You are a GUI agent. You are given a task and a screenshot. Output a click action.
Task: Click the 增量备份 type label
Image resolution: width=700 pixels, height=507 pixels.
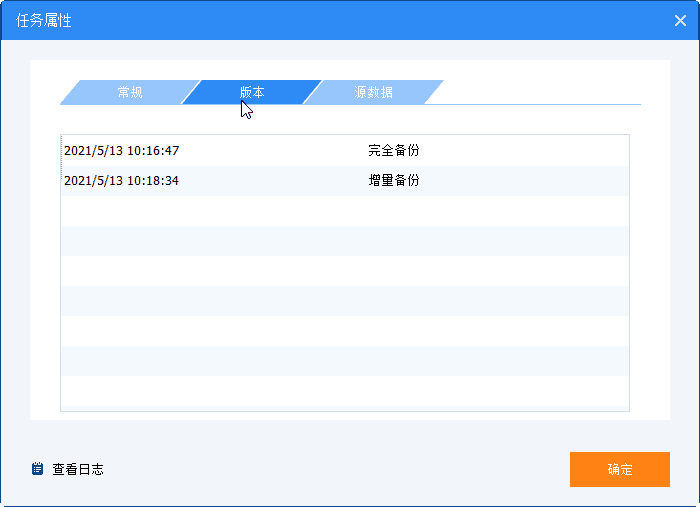pos(393,180)
